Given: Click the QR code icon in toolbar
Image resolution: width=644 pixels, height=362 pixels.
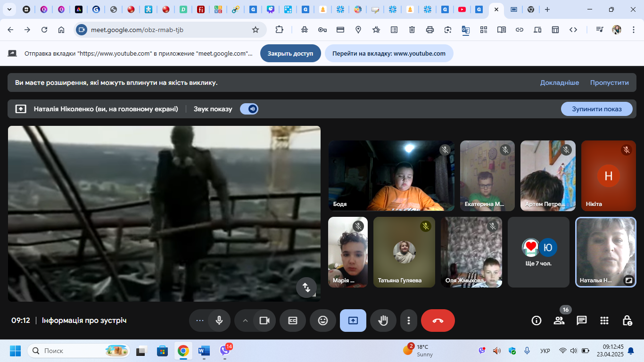Looking at the screenshot, I should coord(484,30).
